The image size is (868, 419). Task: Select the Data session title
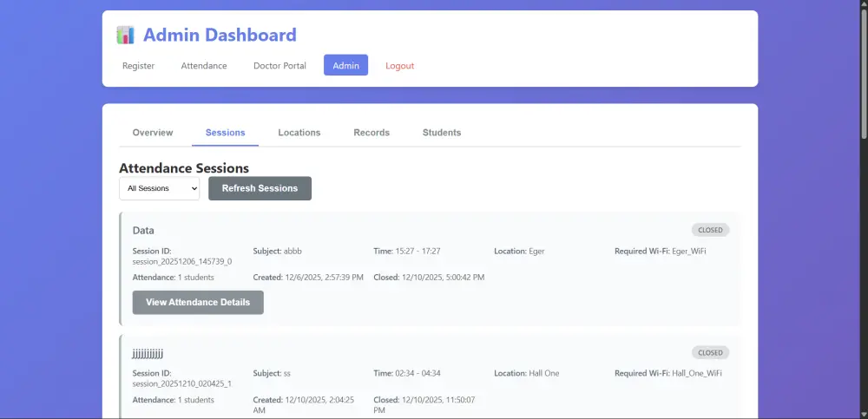click(143, 230)
